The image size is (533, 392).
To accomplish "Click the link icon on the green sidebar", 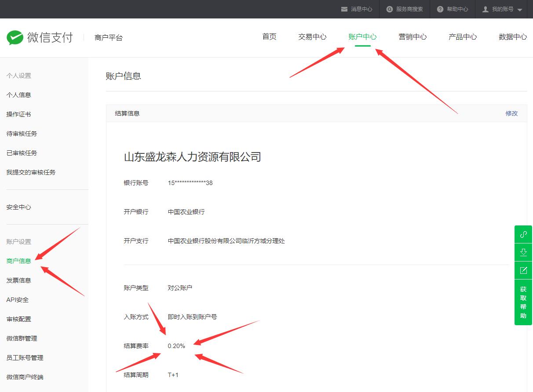I will tap(523, 234).
